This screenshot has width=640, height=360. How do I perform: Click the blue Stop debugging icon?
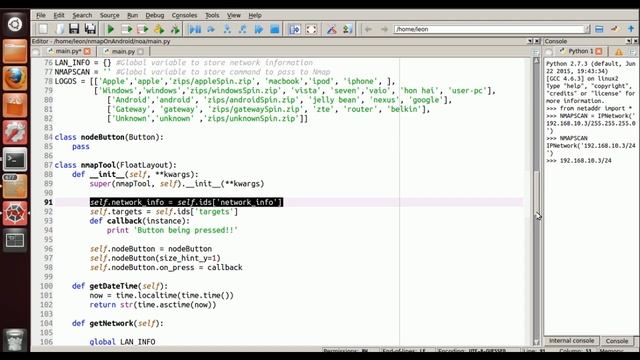(275, 29)
